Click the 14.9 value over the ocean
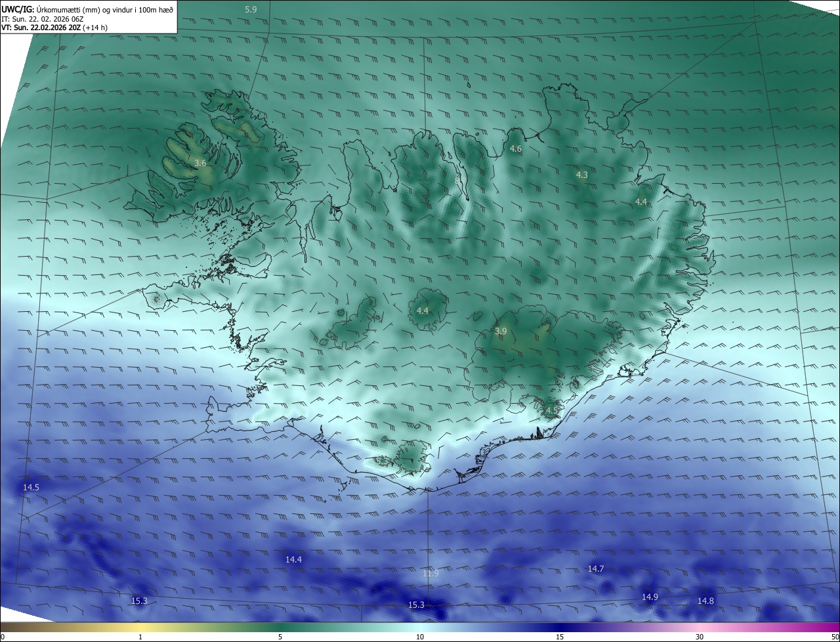Viewport: 840px width, 642px height. point(650,597)
